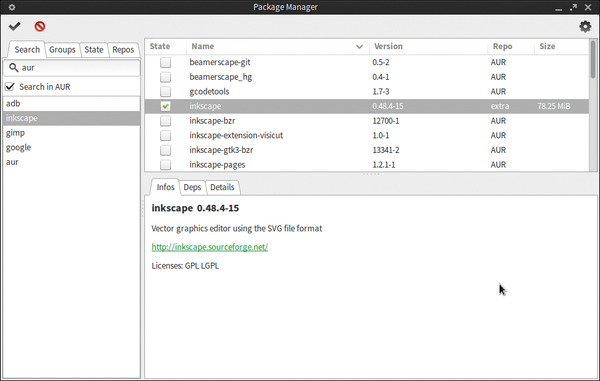
Task: Open the window menu gear in the title bar
Action: [12, 7]
